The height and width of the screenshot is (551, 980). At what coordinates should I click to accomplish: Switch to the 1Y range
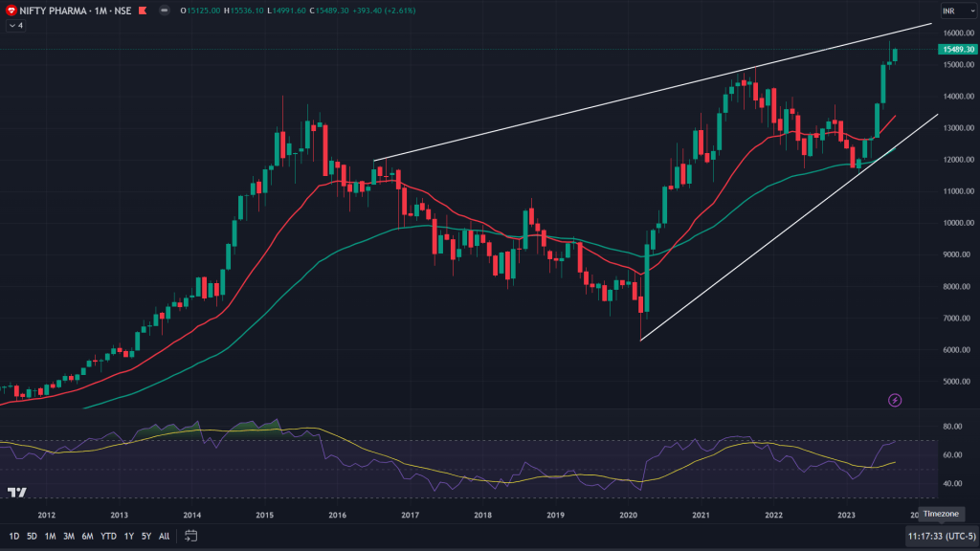(129, 536)
